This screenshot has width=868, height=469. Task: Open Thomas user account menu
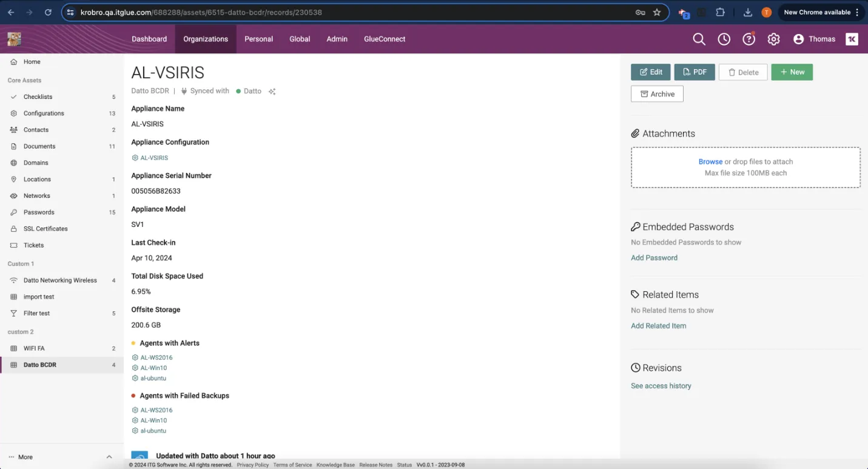pos(814,39)
